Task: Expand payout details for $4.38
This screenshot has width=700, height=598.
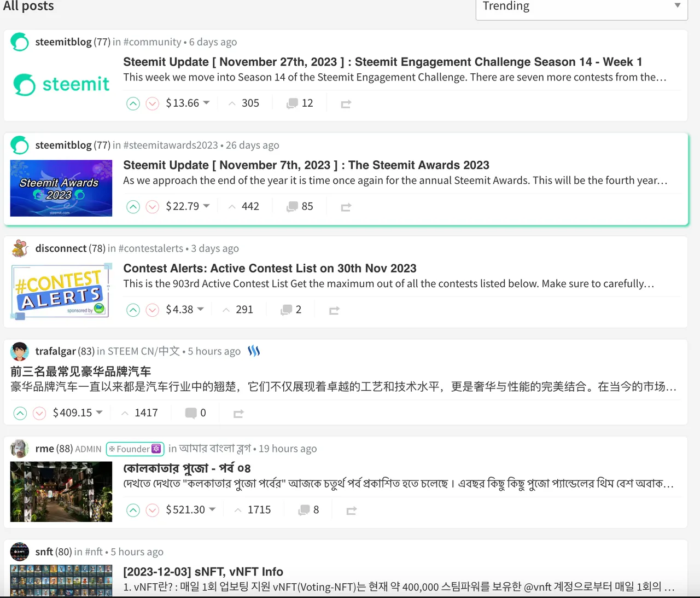Action: [185, 310]
